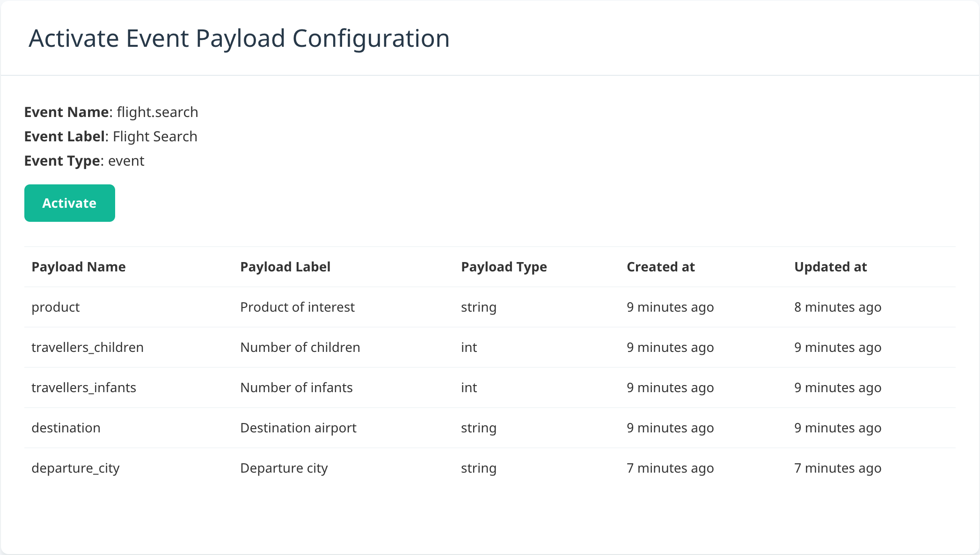The image size is (980, 555).
Task: Click the 8 minutes ago updated cell
Action: [838, 307]
